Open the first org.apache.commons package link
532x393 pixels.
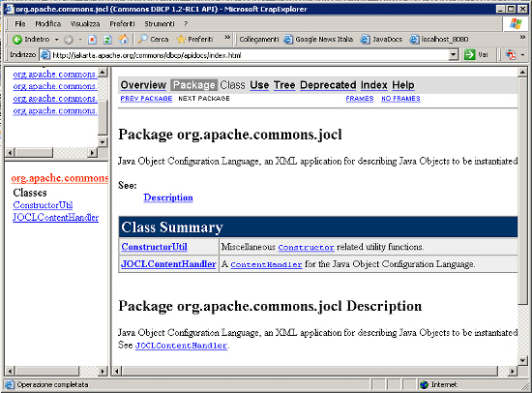pyautogui.click(x=55, y=74)
